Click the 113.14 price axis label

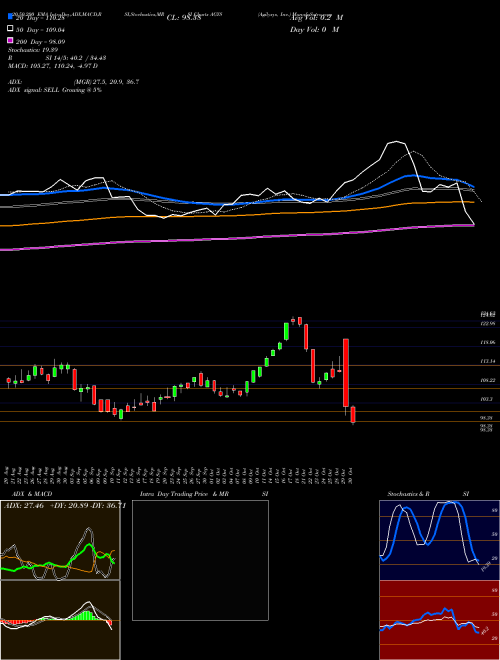pyautogui.click(x=488, y=361)
